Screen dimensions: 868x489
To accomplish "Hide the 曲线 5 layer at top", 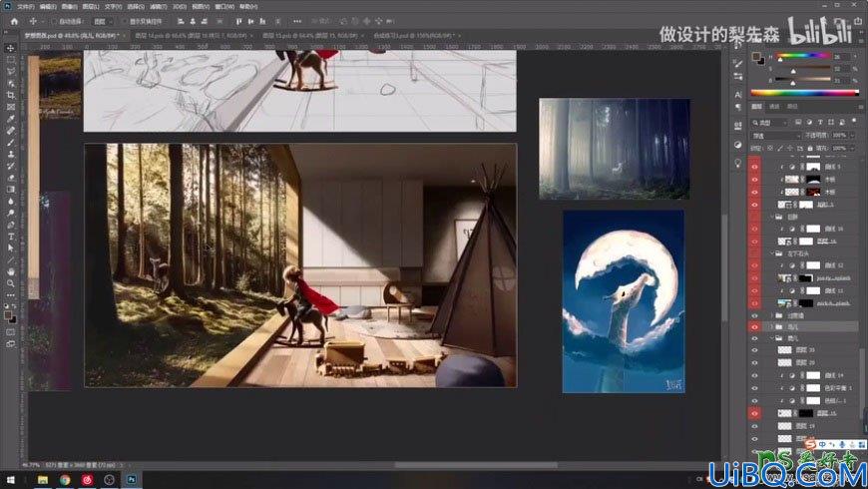I will coord(754,167).
